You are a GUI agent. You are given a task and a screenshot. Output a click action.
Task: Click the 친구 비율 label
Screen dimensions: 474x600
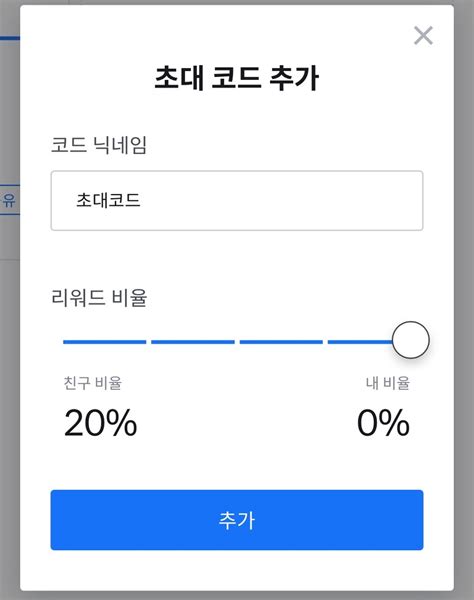pyautogui.click(x=93, y=383)
